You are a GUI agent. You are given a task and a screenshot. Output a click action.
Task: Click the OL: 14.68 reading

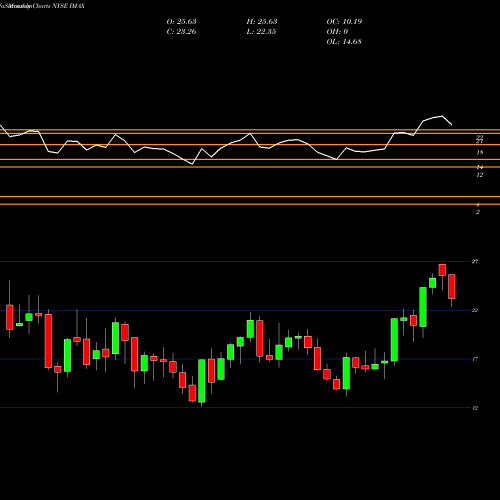(344, 42)
